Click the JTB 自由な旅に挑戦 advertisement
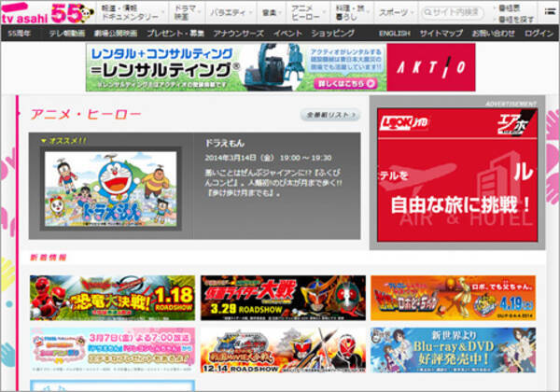The width and height of the screenshot is (560, 392). click(x=457, y=175)
